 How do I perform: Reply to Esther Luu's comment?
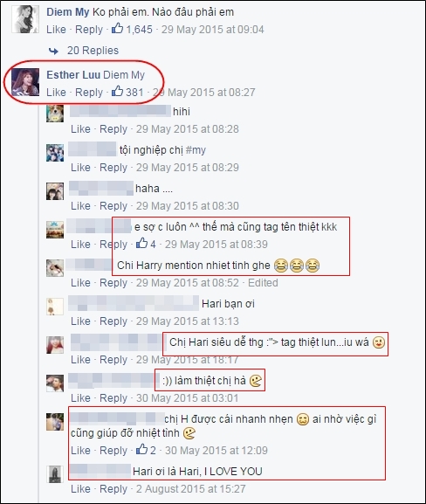[89, 93]
